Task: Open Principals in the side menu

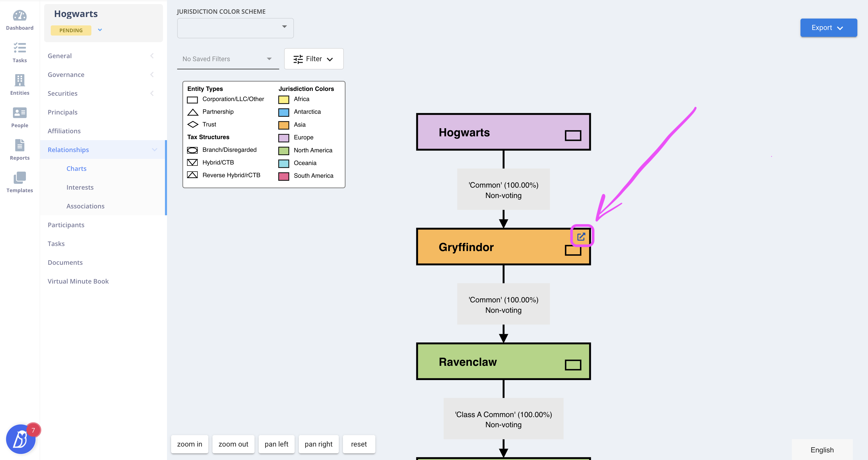Action: pos(62,112)
